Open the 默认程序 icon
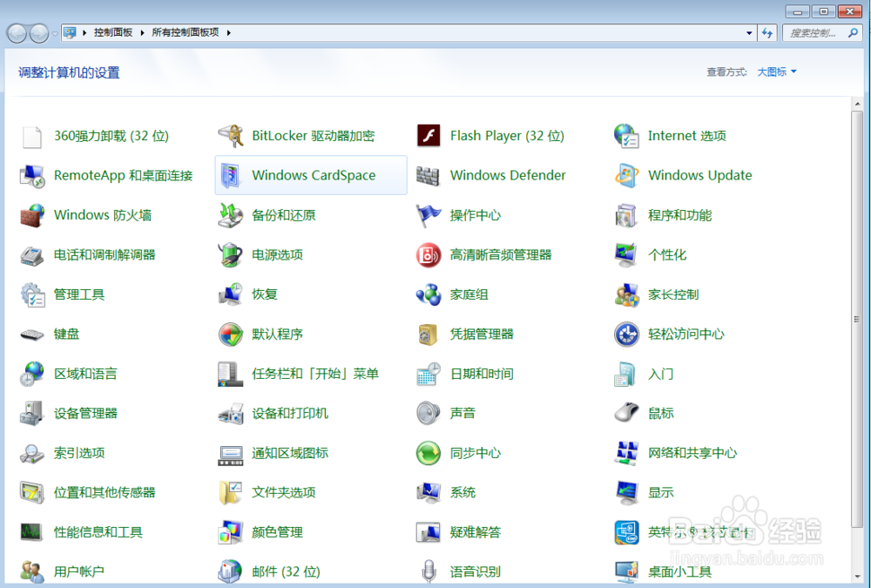871x588 pixels. [230, 334]
